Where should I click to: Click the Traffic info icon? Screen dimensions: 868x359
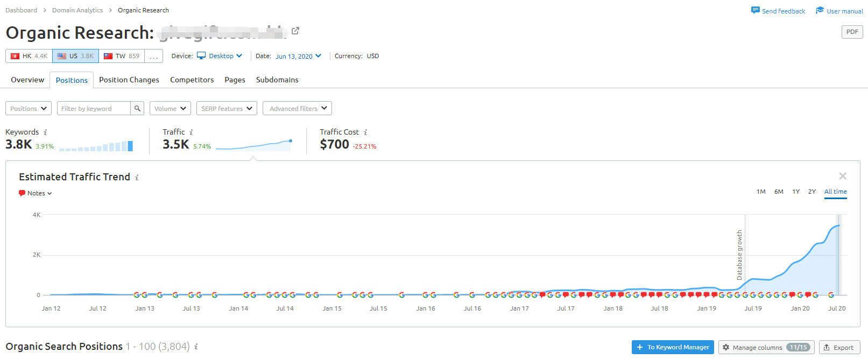[191, 132]
